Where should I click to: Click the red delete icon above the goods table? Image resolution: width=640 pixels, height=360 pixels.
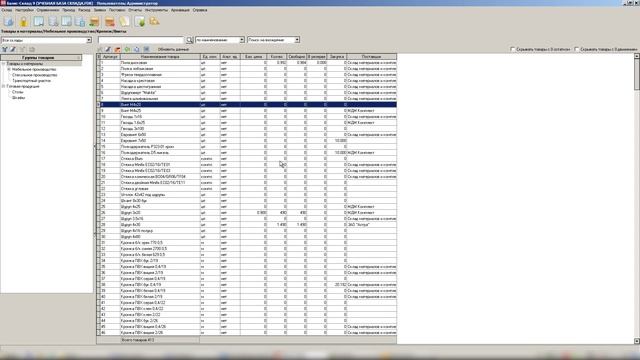click(118, 49)
